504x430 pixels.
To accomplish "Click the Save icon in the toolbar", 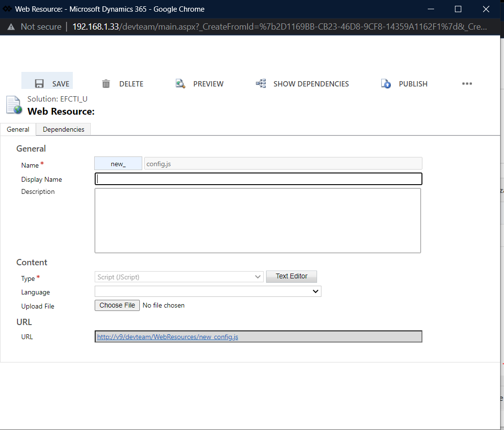I will point(39,84).
